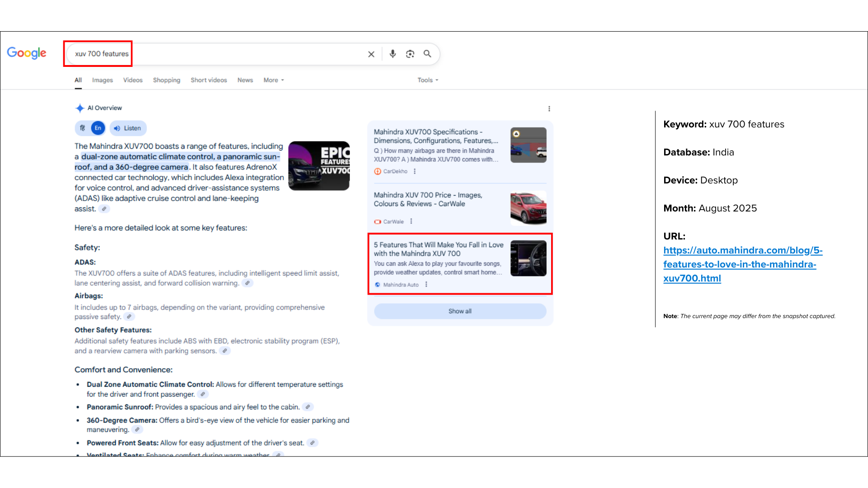Open the Tools dropdown
868x488 pixels.
pyautogui.click(x=428, y=80)
